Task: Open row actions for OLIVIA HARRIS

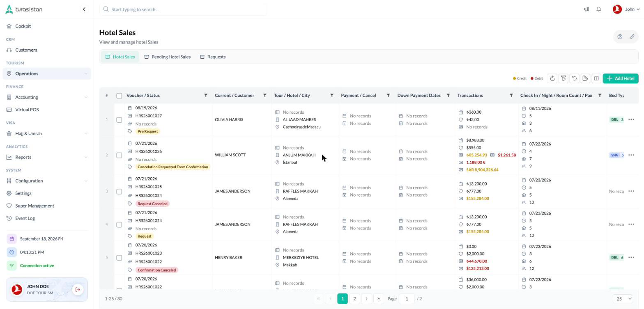Action: pyautogui.click(x=631, y=119)
